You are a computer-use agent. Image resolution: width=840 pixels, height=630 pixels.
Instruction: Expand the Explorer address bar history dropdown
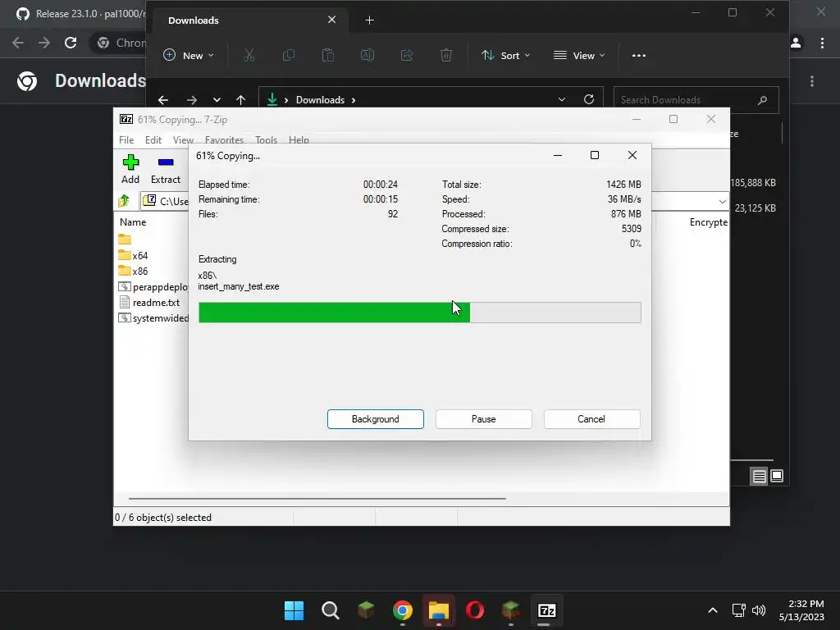(561, 99)
